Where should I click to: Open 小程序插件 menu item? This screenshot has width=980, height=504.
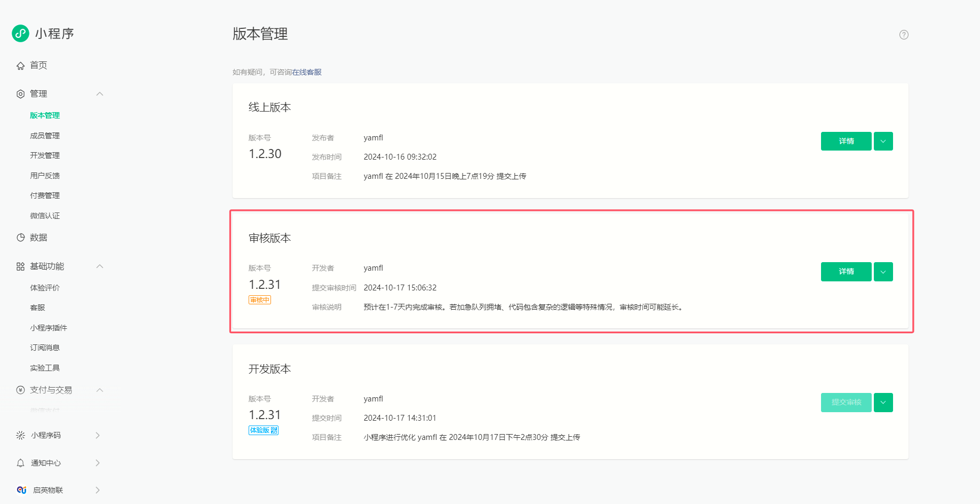point(49,328)
